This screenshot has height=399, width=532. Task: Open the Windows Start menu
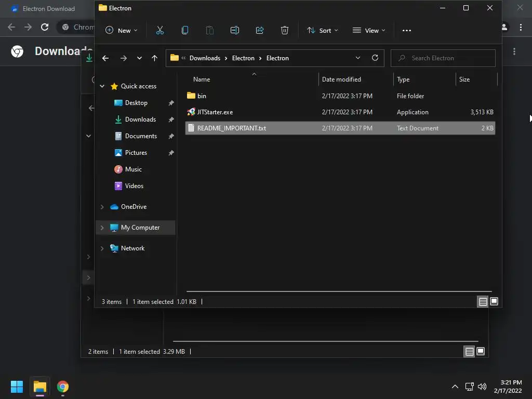[x=17, y=387]
